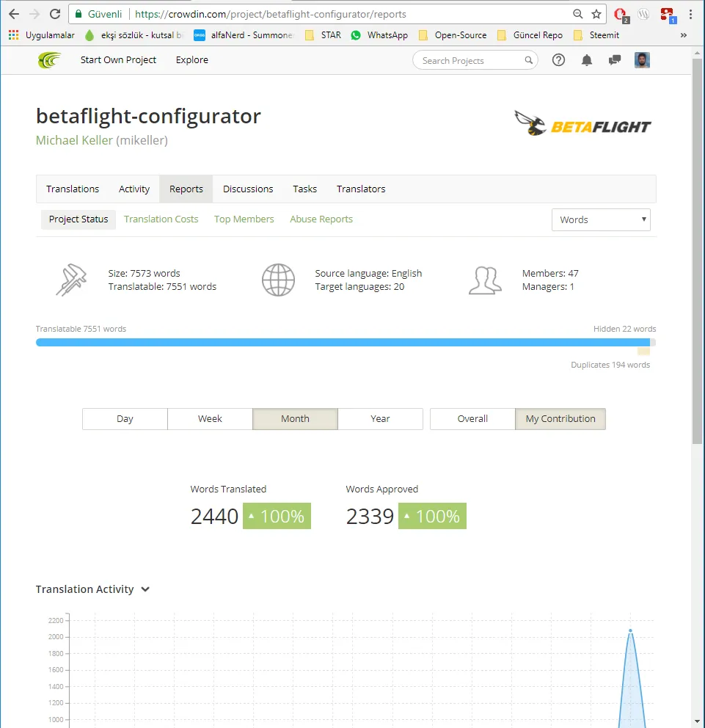
Task: Focus the Search Projects field
Action: coord(475,60)
